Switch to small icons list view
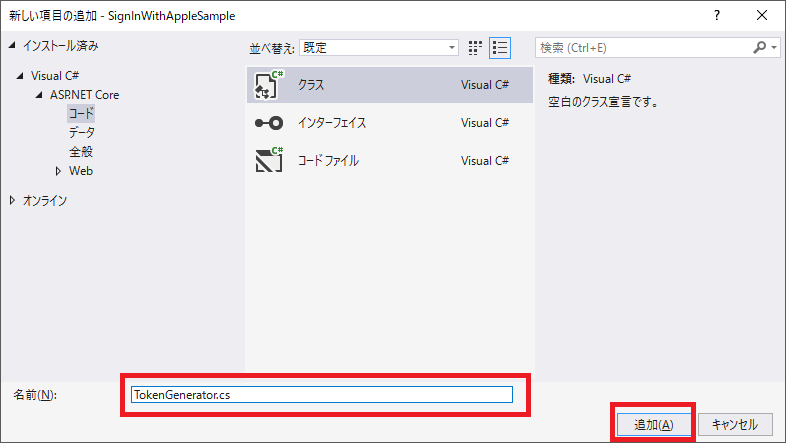 [500, 48]
